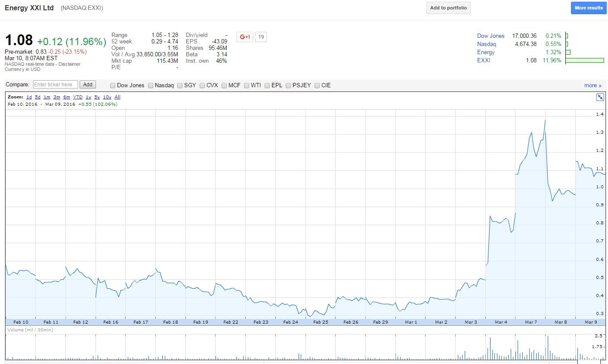This screenshot has width=608, height=364.
Task: Check the Dow Jones compare checkbox
Action: click(x=113, y=86)
